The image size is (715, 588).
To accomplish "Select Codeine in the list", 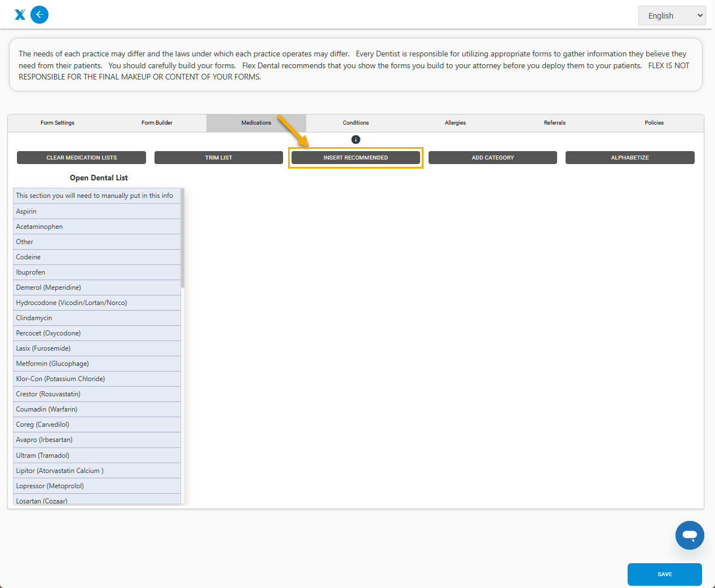I will (x=97, y=257).
